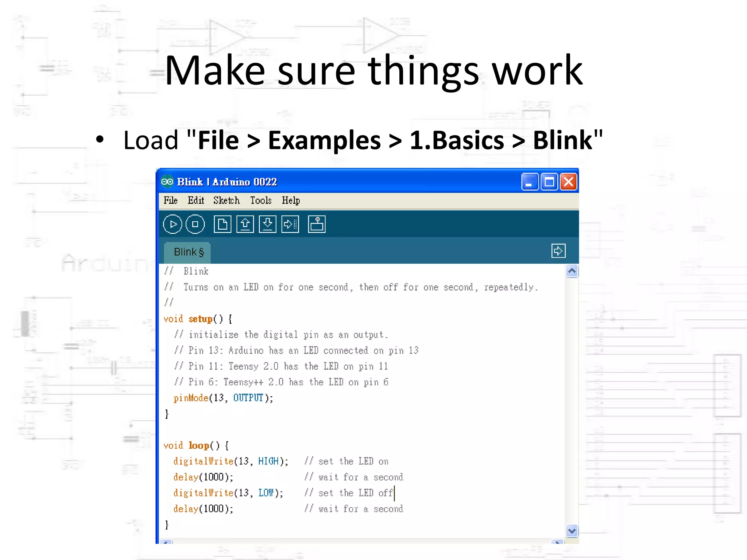The width and height of the screenshot is (747, 560).
Task: Click the Stop toolbar button
Action: (195, 224)
